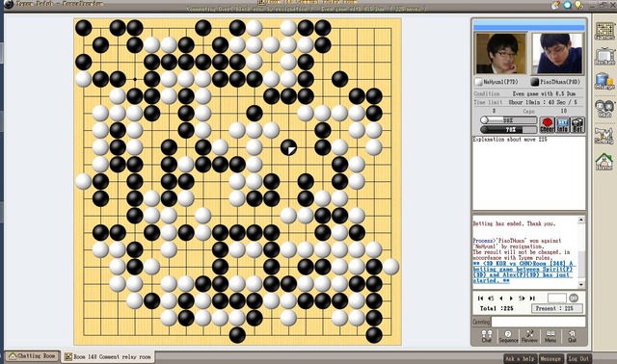Open the TV broadcast icon in right sidebar
Image resolution: width=617 pixels, height=364 pixels.
pos(604,56)
